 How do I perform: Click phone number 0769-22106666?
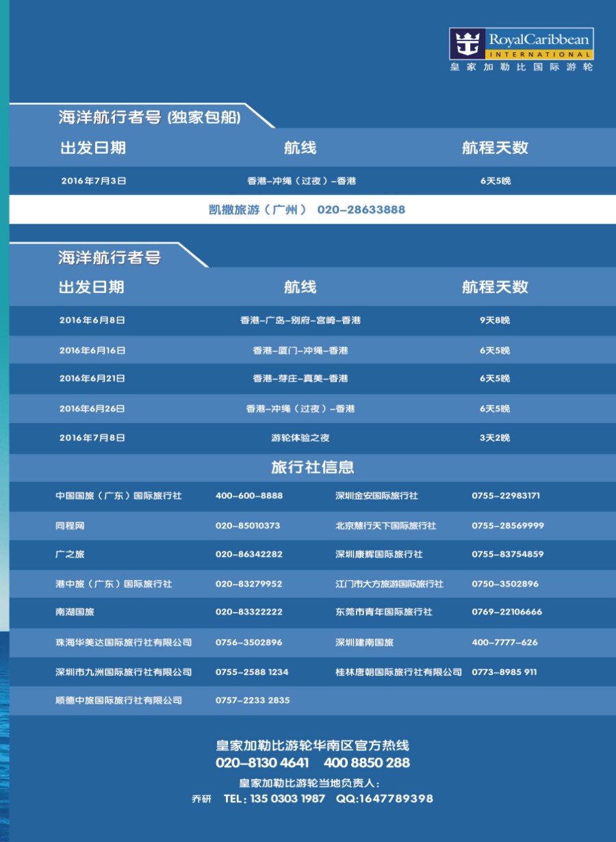(x=507, y=612)
